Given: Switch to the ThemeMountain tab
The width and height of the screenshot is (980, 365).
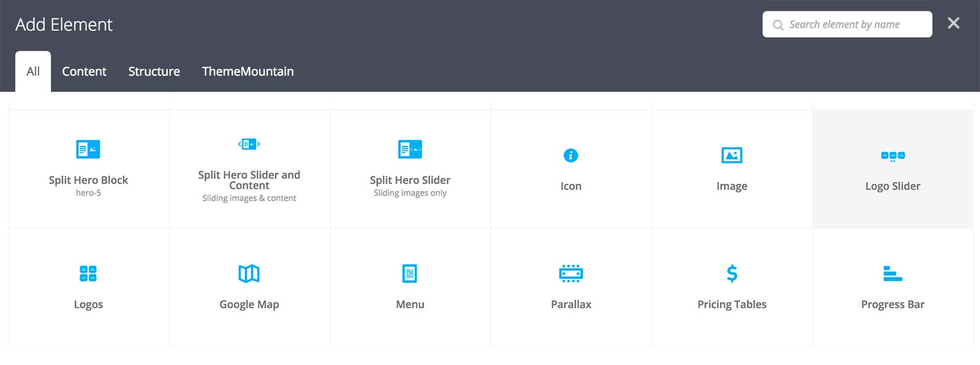Looking at the screenshot, I should pyautogui.click(x=248, y=71).
